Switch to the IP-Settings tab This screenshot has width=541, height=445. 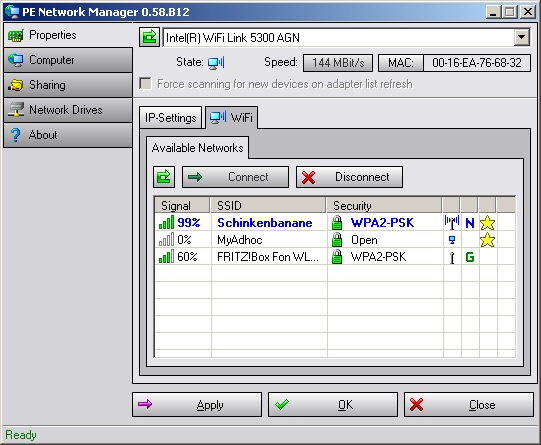click(x=170, y=118)
